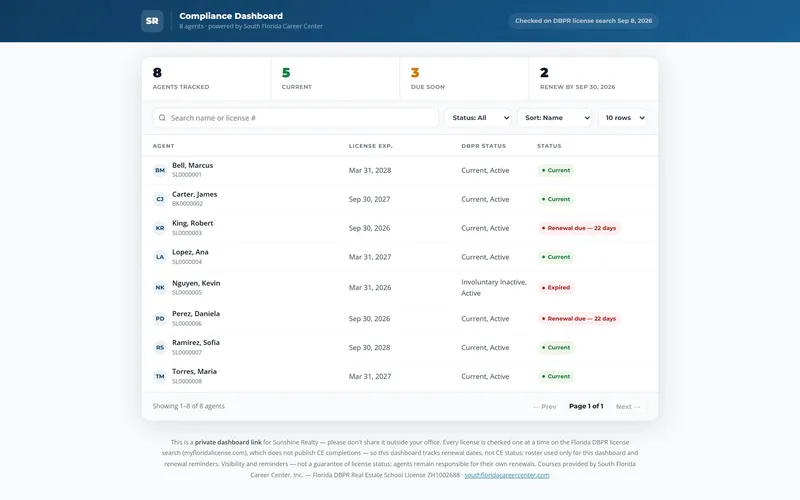This screenshot has height=500, width=800.
Task: Click Daniela Perez's PD avatar
Action: (x=160, y=318)
